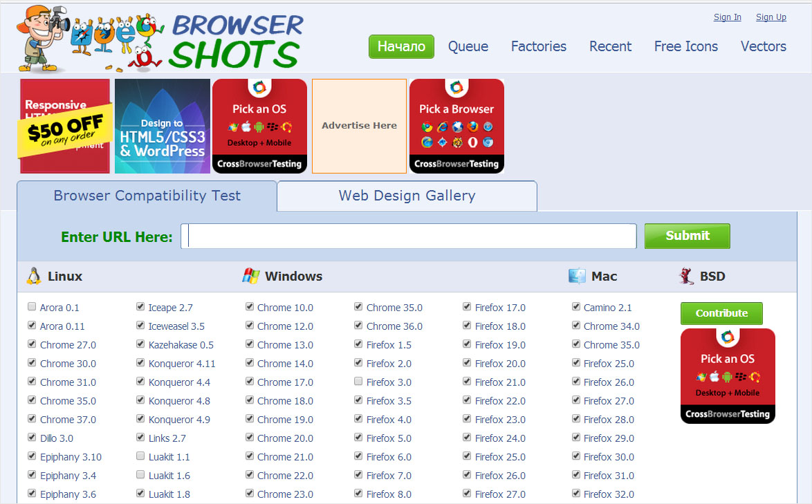812x504 pixels.
Task: Uncheck the Chrome 10.0 checkbox
Action: (x=250, y=307)
